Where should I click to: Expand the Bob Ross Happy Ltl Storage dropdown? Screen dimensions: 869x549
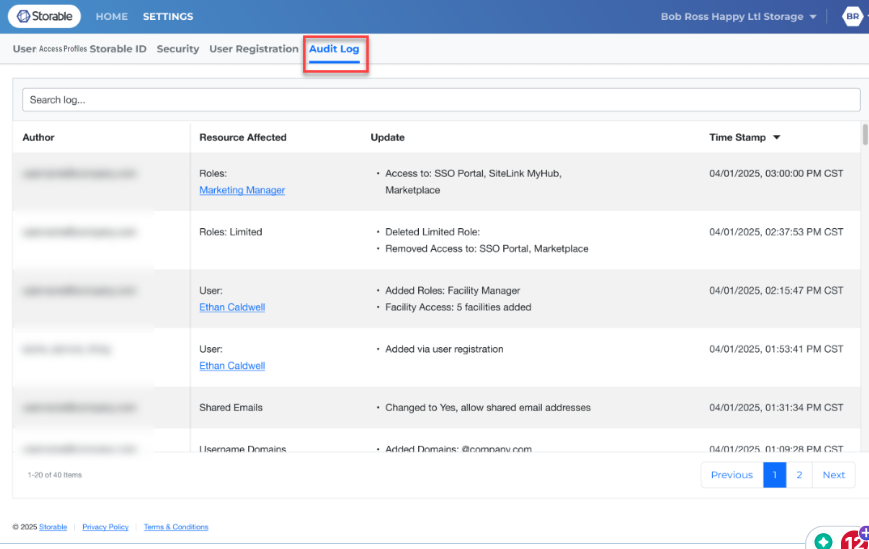(x=739, y=17)
